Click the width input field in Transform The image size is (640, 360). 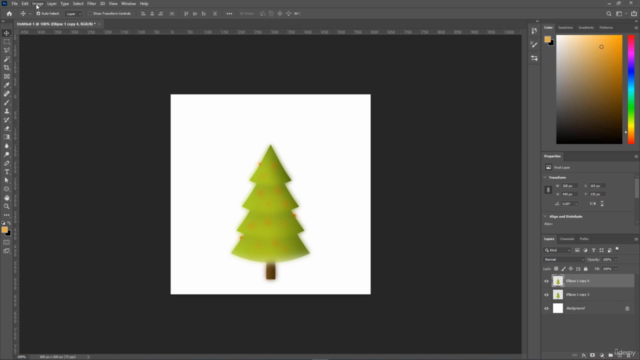[x=569, y=186]
